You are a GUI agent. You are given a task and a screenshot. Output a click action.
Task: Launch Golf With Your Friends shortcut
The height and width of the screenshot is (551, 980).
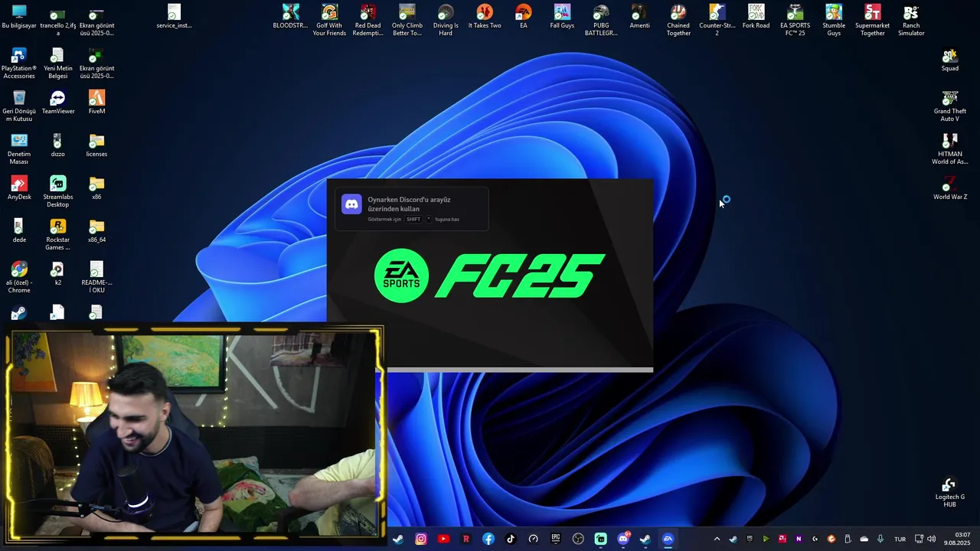click(329, 21)
